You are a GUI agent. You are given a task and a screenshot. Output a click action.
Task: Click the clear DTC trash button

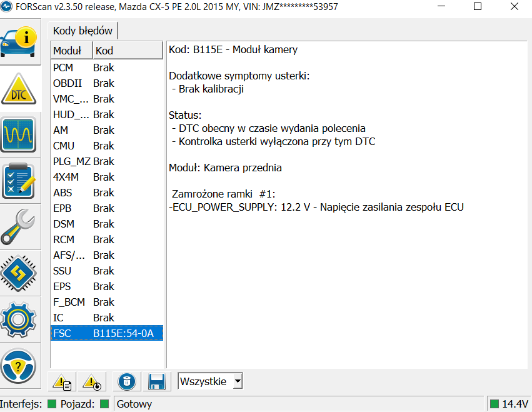(x=127, y=381)
